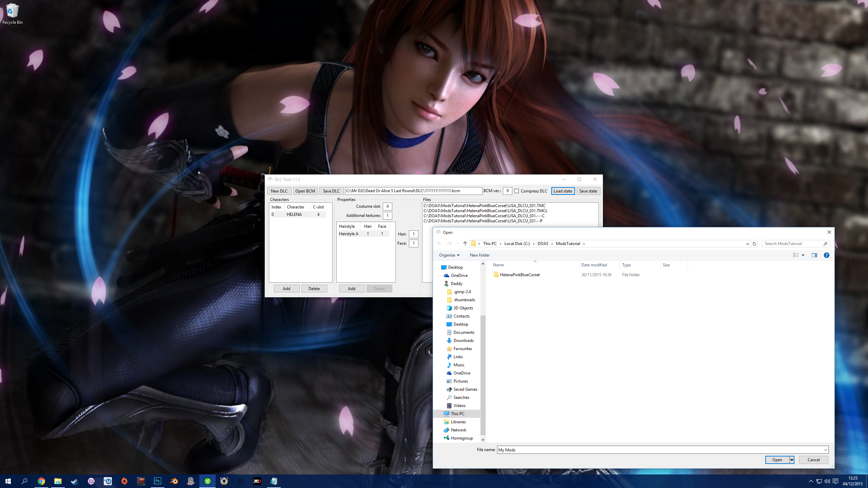Viewport: 868px width, 488px height.
Task: Click New folder in the toolbar
Action: [x=479, y=255]
